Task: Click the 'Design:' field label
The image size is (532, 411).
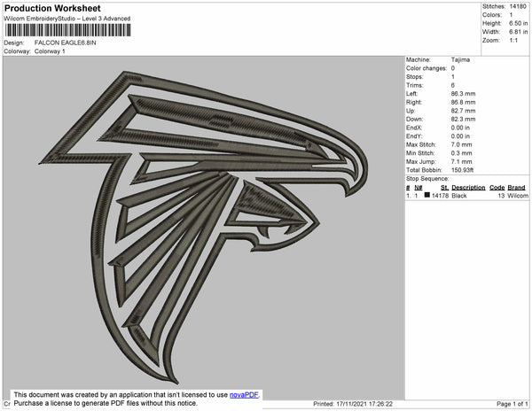Action: click(14, 43)
